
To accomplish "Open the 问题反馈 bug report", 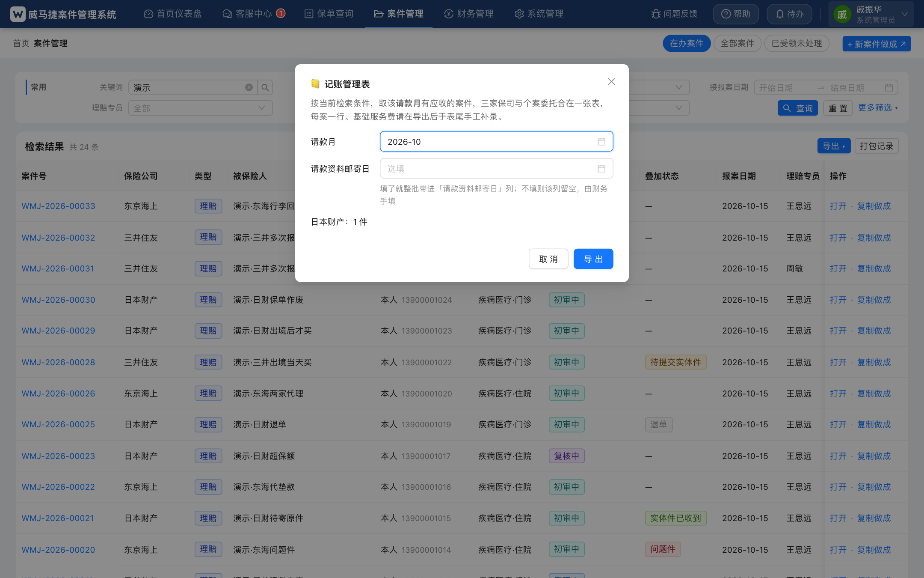I will pos(674,14).
